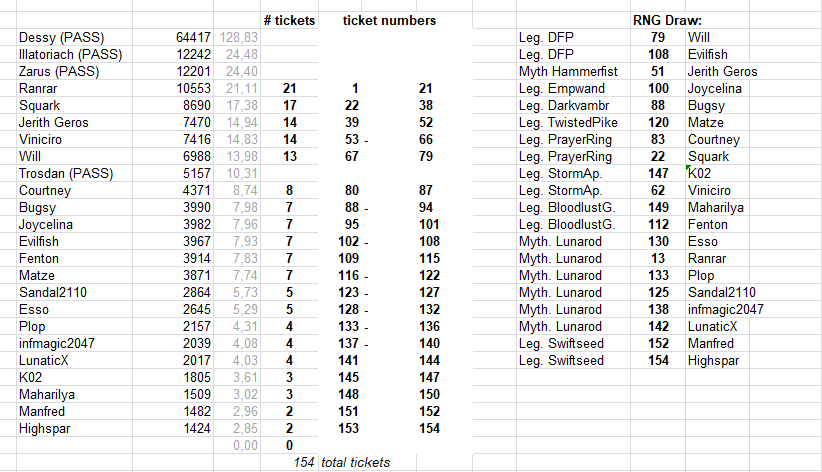The height and width of the screenshot is (472, 822).
Task: Select draw number cell '149'
Action: pyautogui.click(x=658, y=207)
